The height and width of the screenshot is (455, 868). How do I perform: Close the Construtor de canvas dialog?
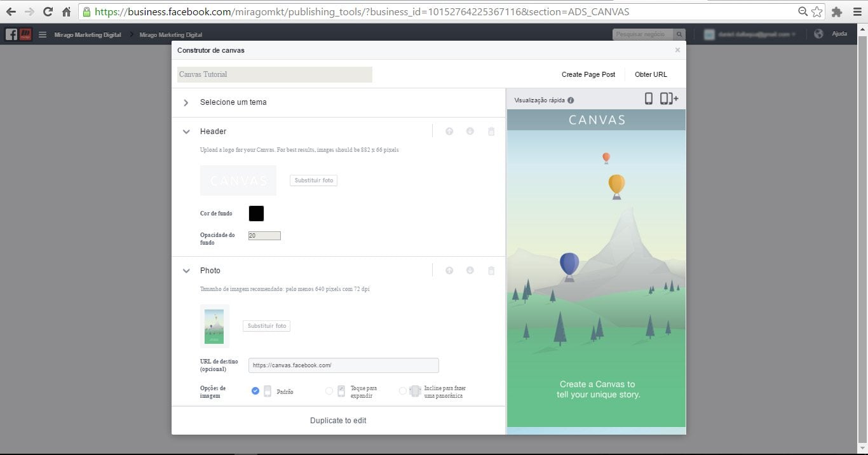click(677, 50)
